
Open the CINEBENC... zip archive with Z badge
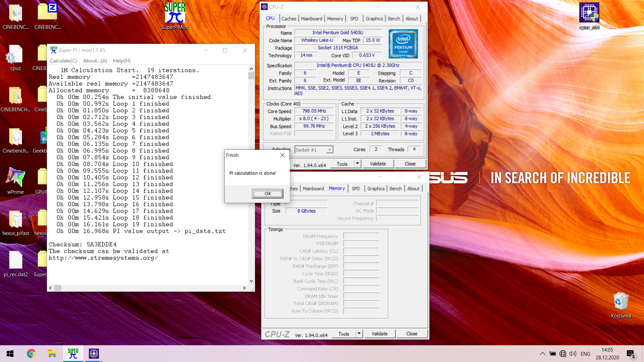tap(48, 16)
